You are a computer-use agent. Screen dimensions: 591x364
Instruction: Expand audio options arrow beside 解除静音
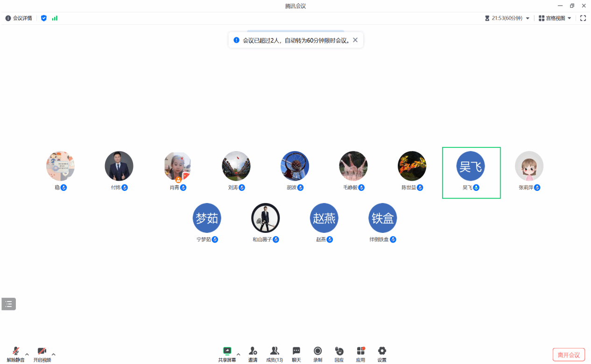(27, 354)
